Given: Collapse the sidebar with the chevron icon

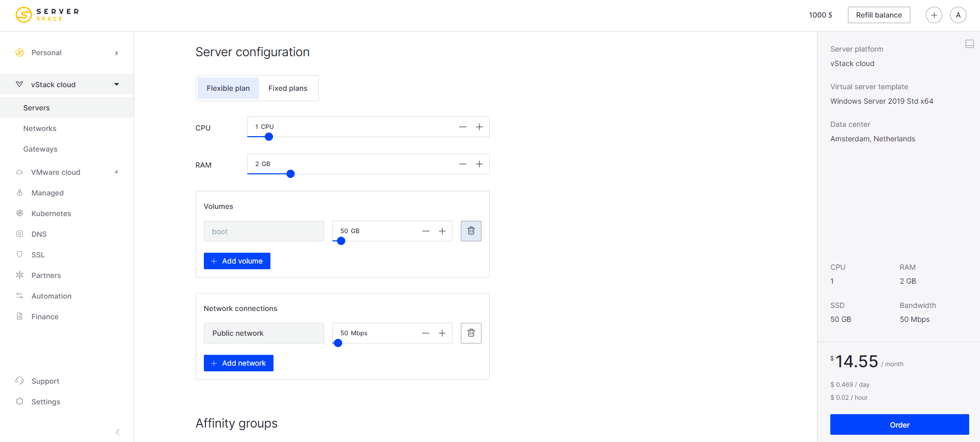Looking at the screenshot, I should tap(118, 432).
